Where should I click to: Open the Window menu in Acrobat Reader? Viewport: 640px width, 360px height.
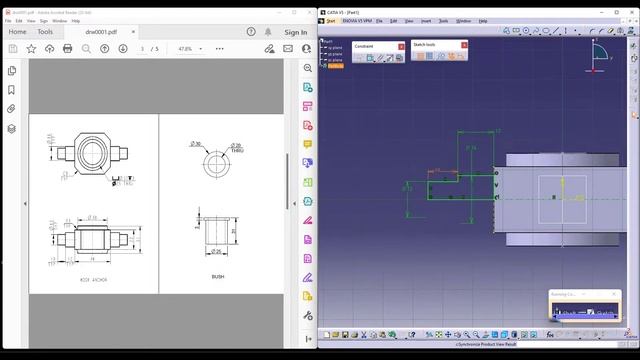point(60,21)
